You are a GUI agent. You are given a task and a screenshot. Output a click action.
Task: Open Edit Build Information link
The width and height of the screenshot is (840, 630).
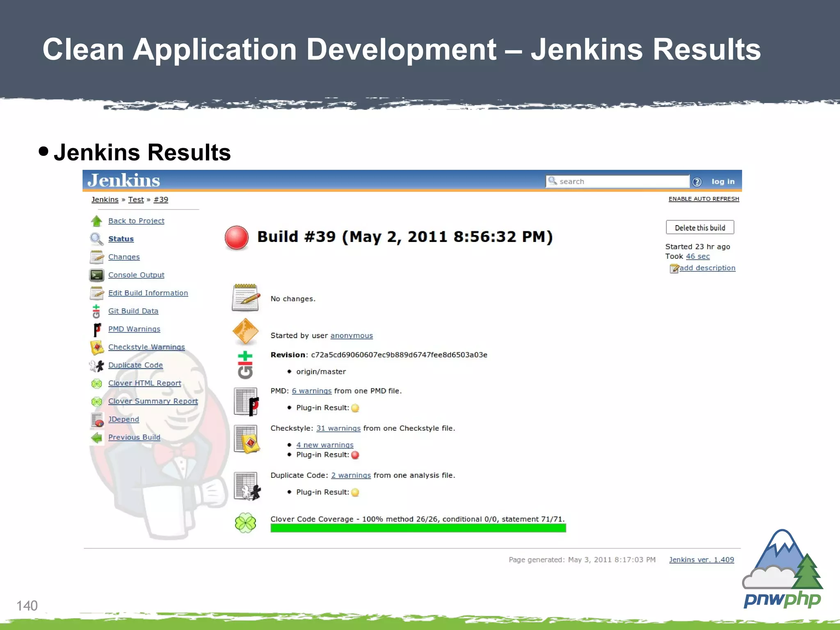(148, 293)
